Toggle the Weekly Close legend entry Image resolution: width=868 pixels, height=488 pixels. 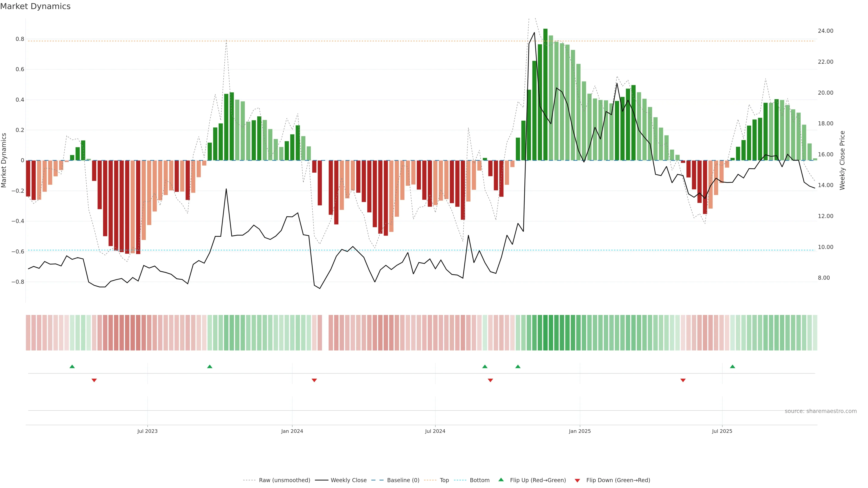348,480
